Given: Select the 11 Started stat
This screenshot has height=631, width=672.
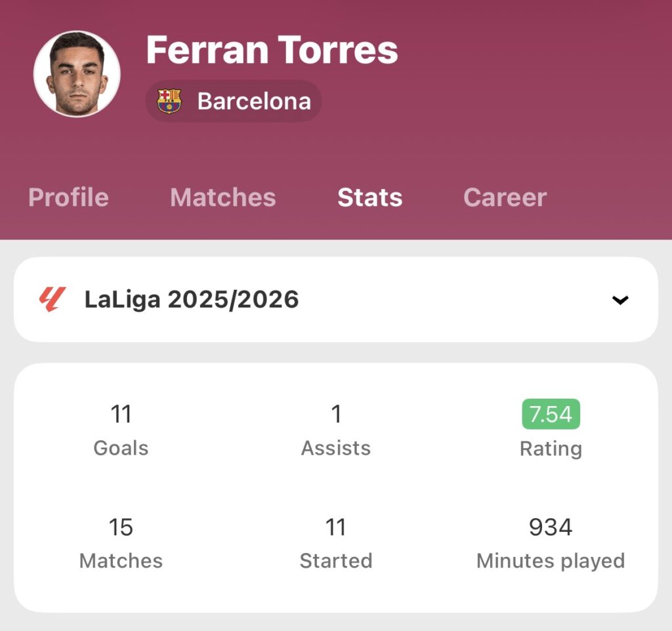Looking at the screenshot, I should 336,527.
